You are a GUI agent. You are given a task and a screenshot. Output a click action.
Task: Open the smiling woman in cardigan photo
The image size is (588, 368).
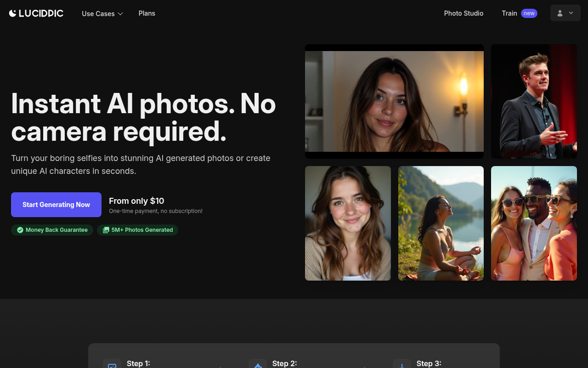pos(348,223)
